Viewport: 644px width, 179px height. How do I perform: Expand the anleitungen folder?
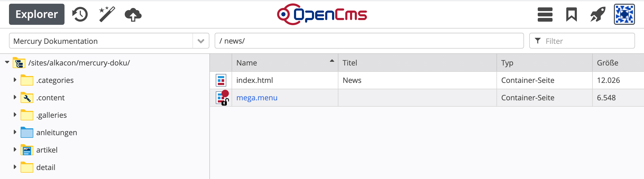[x=15, y=132]
